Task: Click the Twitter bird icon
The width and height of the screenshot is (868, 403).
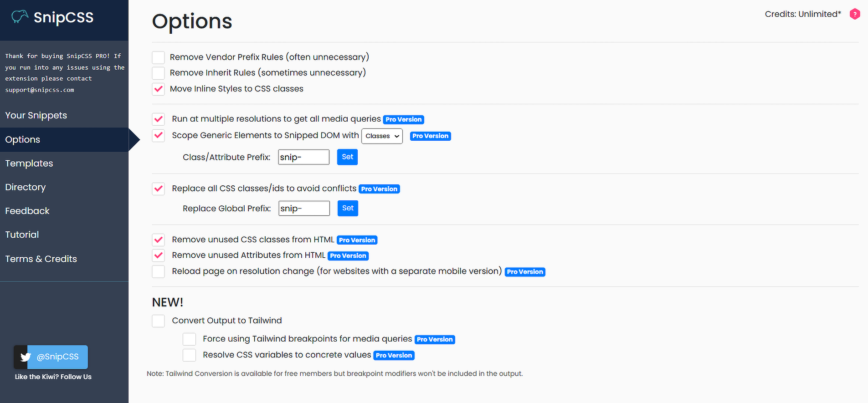Action: pos(26,357)
